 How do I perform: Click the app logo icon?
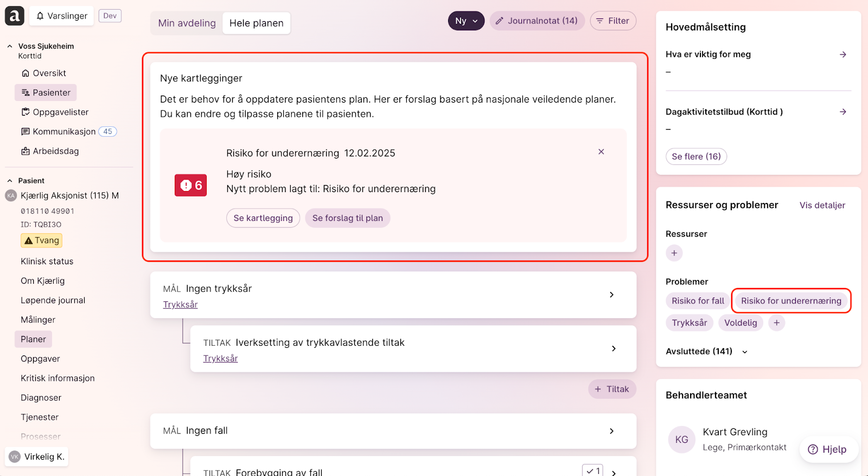15,16
